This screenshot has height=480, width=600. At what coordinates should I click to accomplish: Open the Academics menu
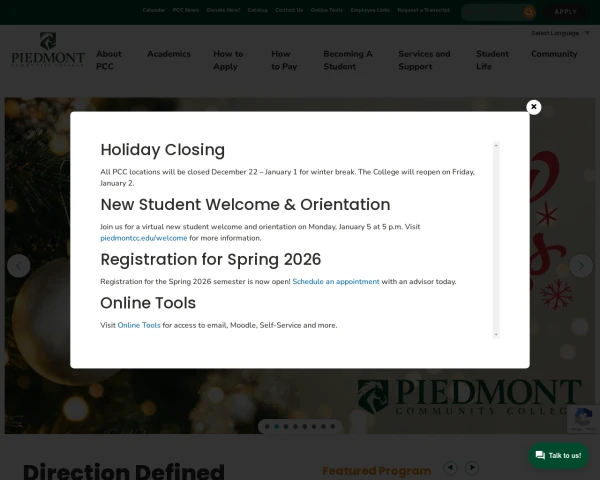coord(169,54)
